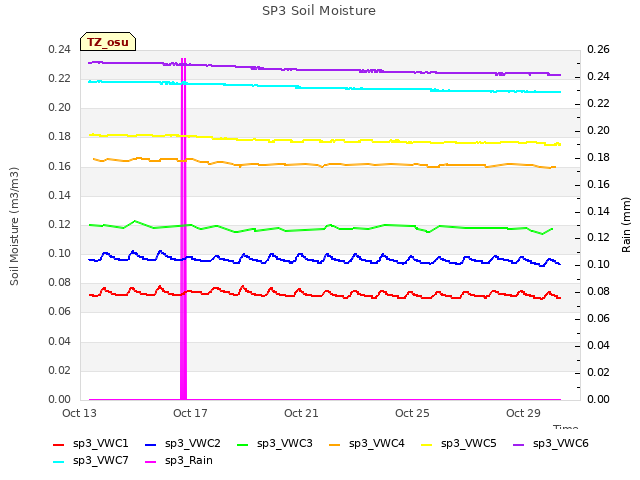Click the purple sp3_VWC6 legend swatch

[519, 444]
